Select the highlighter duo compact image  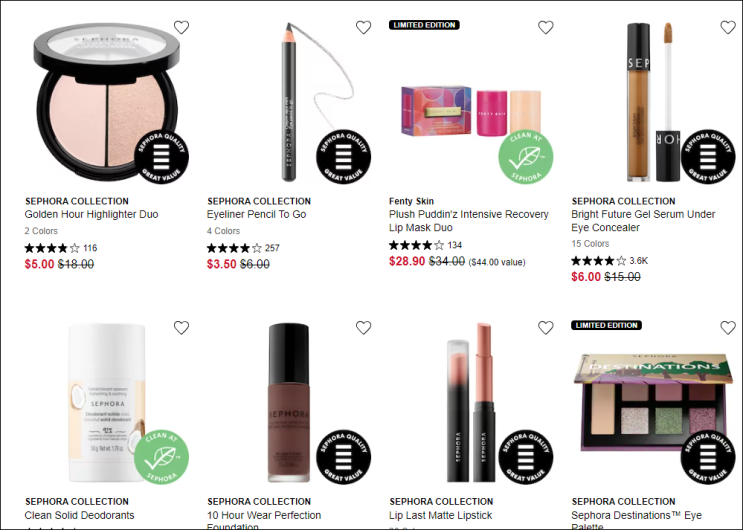pos(107,102)
